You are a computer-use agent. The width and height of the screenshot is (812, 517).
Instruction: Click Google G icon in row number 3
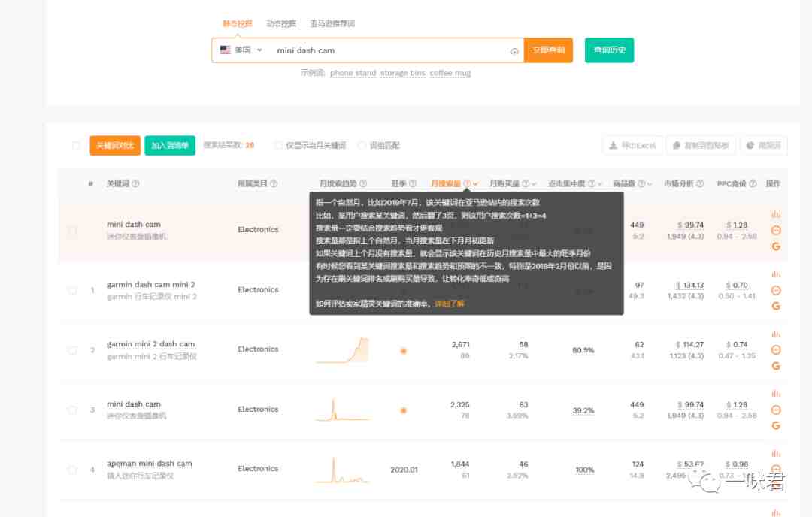(776, 425)
